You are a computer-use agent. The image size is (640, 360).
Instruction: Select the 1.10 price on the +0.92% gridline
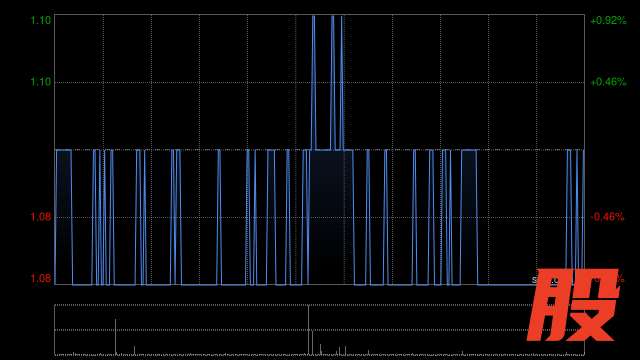(x=41, y=20)
